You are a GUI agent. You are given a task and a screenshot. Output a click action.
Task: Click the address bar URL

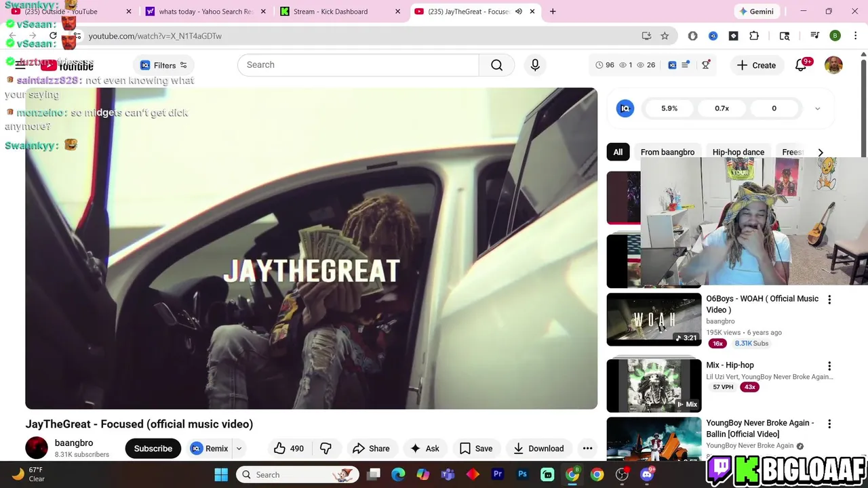click(155, 36)
